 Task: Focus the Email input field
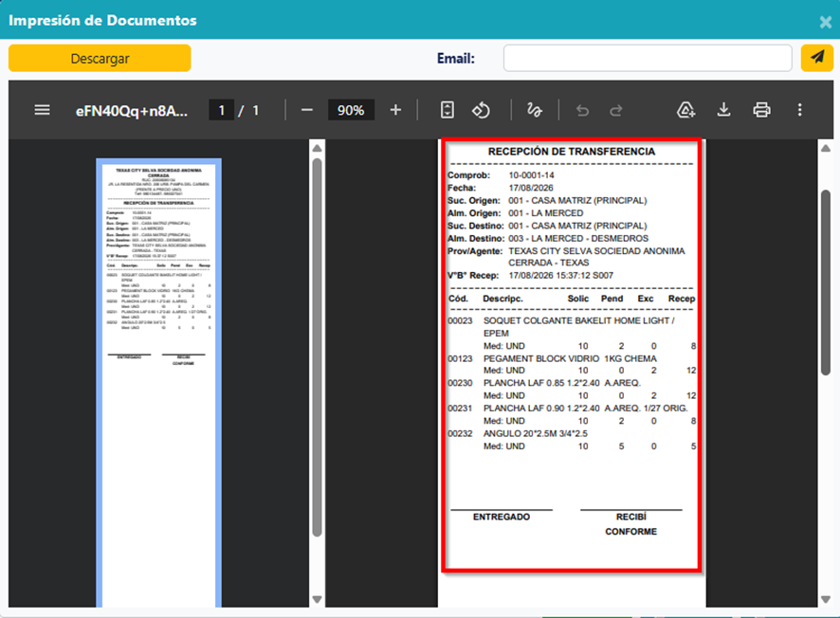[648, 58]
